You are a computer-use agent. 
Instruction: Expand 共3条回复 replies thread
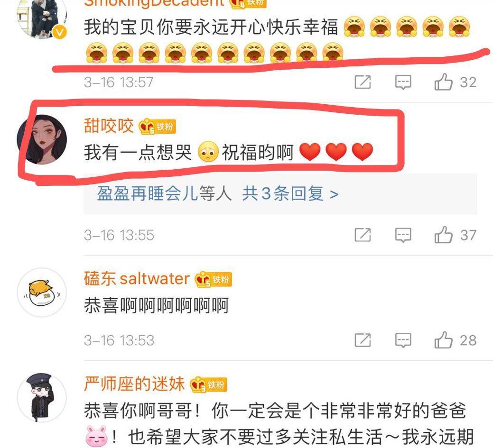290,193
